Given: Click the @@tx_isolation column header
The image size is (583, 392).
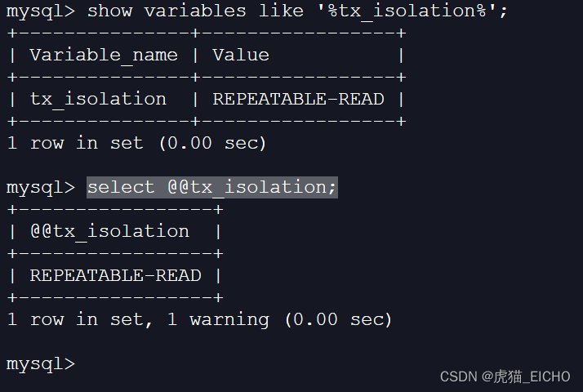Looking at the screenshot, I should tap(109, 231).
